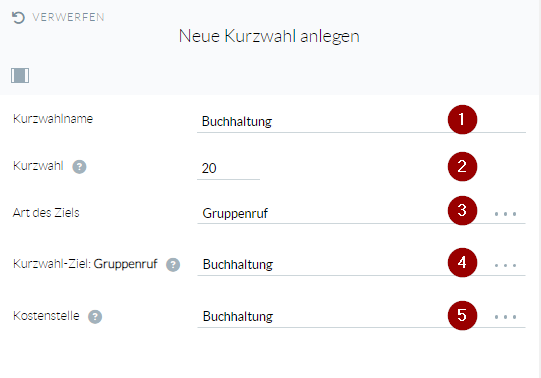This screenshot has height=378, width=541.
Task: Click red marker number 5
Action: [x=462, y=315]
